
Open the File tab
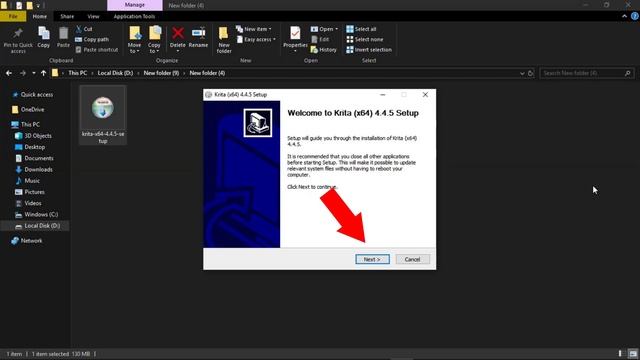coord(13,16)
